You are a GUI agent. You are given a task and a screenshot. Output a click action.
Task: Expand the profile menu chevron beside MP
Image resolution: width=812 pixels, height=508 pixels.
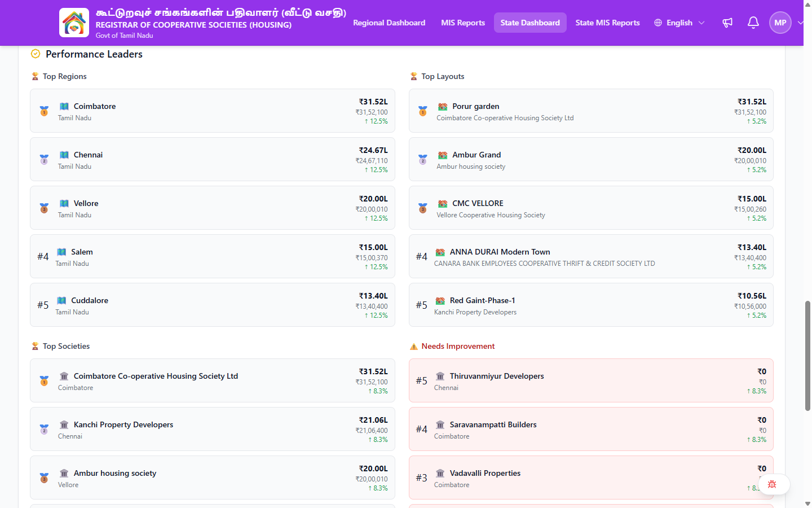[x=800, y=23]
